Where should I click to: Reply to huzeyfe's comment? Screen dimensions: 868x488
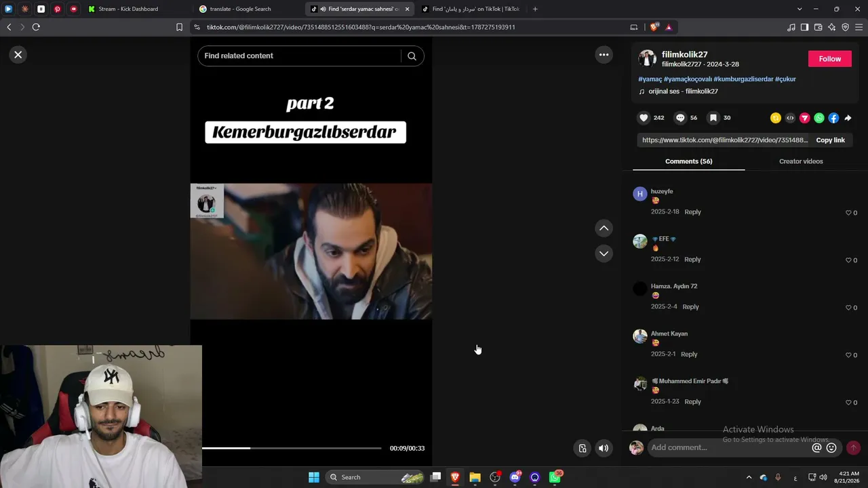click(692, 212)
